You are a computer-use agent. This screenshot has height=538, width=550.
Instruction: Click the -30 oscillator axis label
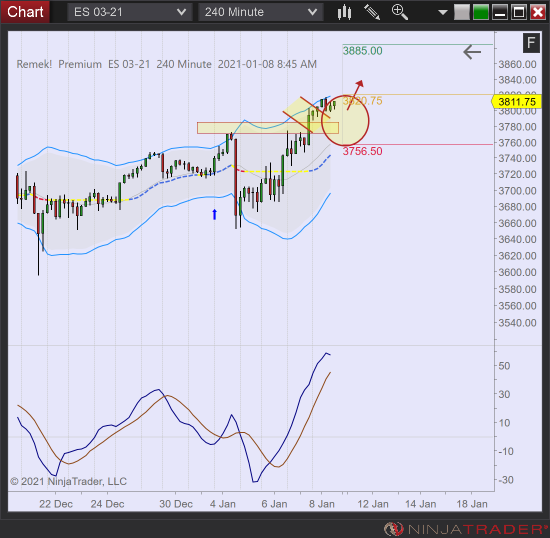click(506, 480)
